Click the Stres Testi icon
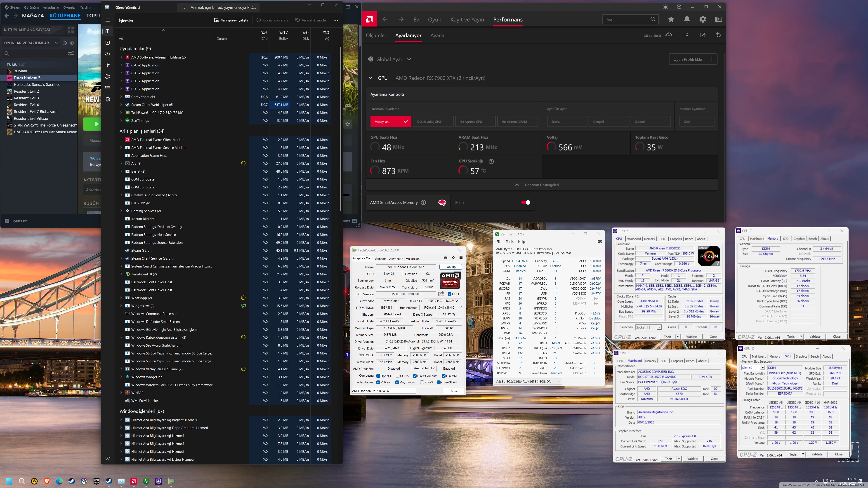The width and height of the screenshot is (868, 488). [669, 35]
